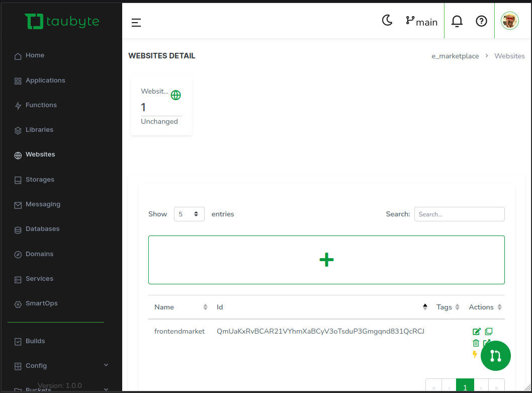This screenshot has width=532, height=393.
Task: Open the main branch selector
Action: 421,22
